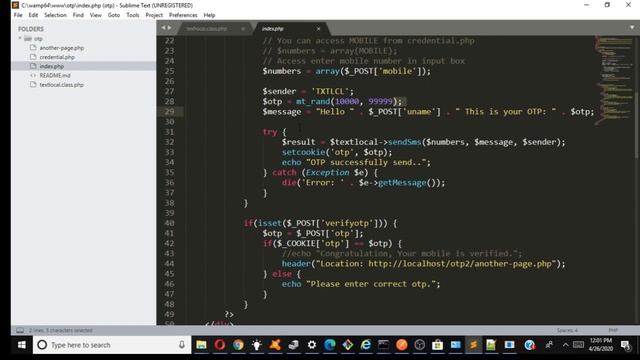Open the Preferences menu
The width and height of the screenshot is (640, 360).
pyautogui.click(x=183, y=15)
